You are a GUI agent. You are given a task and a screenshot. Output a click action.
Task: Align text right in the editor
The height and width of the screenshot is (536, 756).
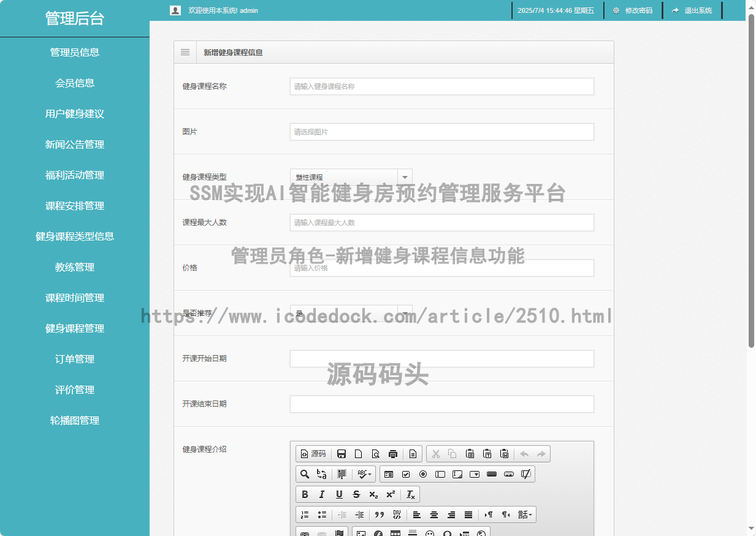(451, 515)
